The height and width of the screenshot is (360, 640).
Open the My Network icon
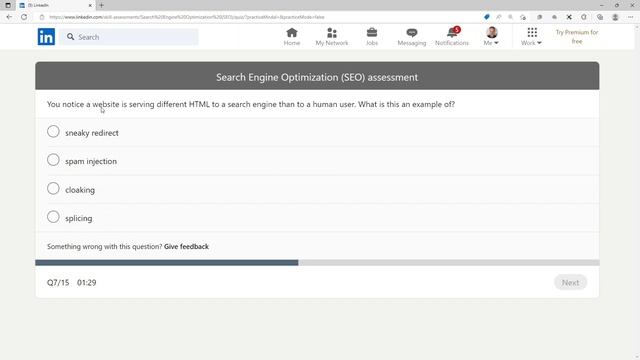click(x=332, y=33)
